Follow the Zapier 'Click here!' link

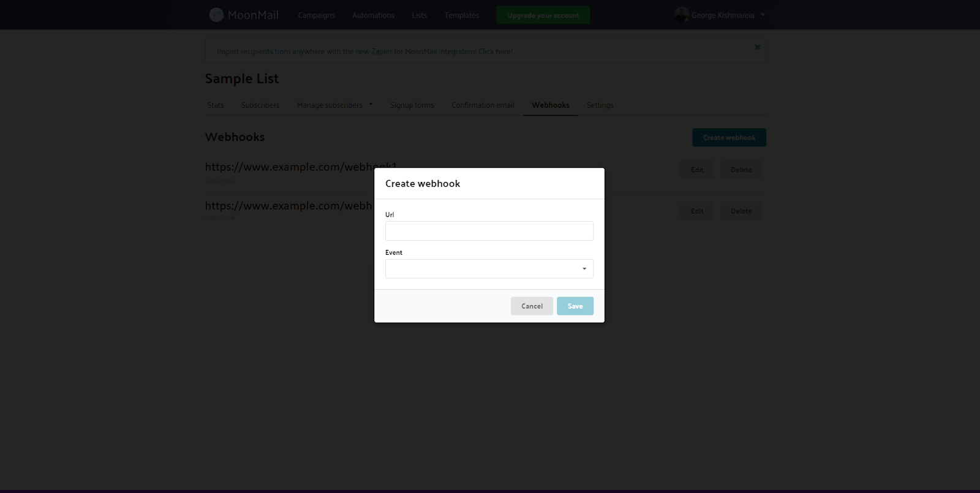point(496,51)
